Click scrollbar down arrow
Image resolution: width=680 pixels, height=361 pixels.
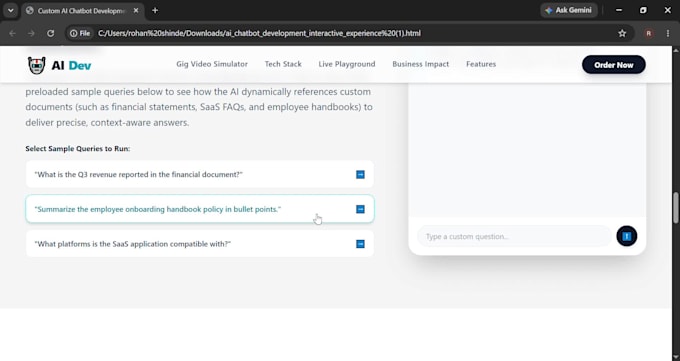point(676,357)
